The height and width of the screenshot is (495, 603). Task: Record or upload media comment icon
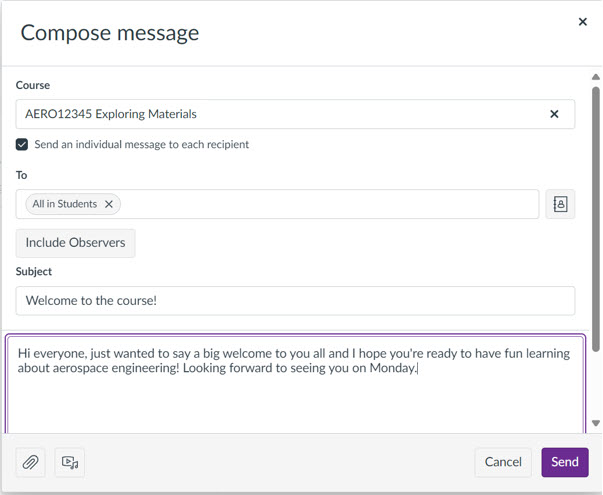(x=70, y=462)
